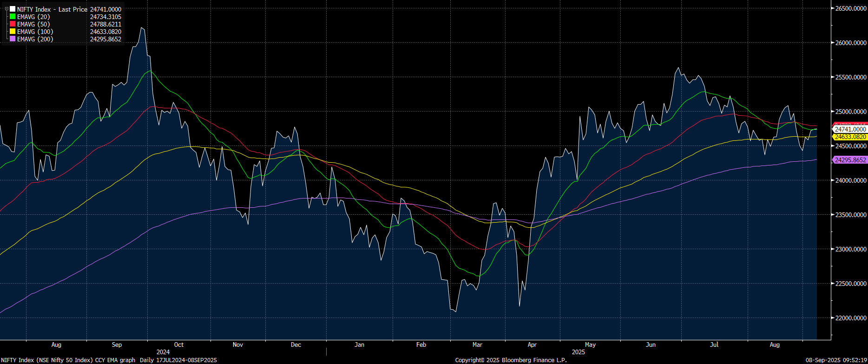Click the green EMAVG (20) legend swatch
The height and width of the screenshot is (364, 868).
pos(13,17)
